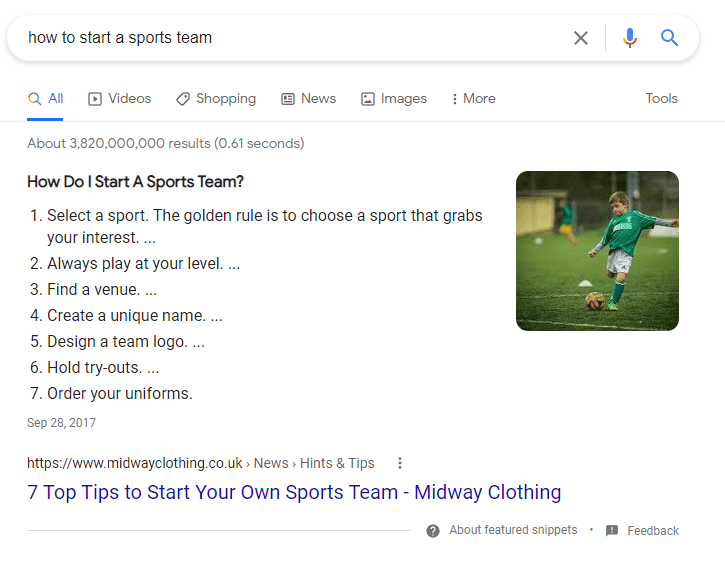Open About featured snippets help
Image resolution: width=725 pixels, height=563 pixels.
point(513,530)
